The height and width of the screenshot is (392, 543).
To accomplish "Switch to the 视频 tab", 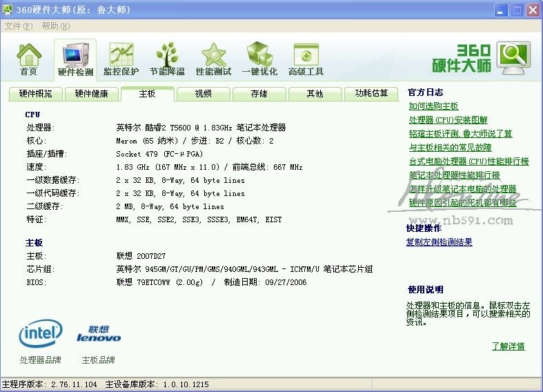I will (204, 94).
